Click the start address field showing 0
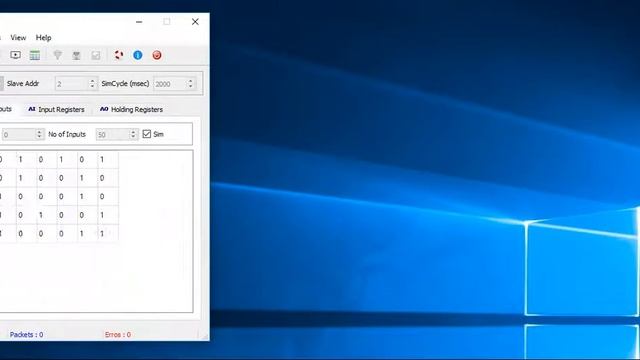Viewport: 640px width, 360px height. pyautogui.click(x=18, y=134)
